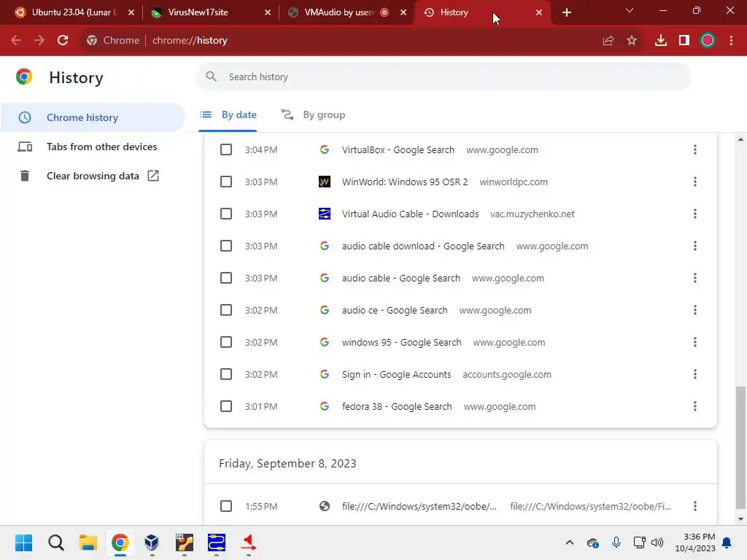This screenshot has height=560, width=747.
Task: Check the VirtualBox Google Search entry
Action: 226,149
